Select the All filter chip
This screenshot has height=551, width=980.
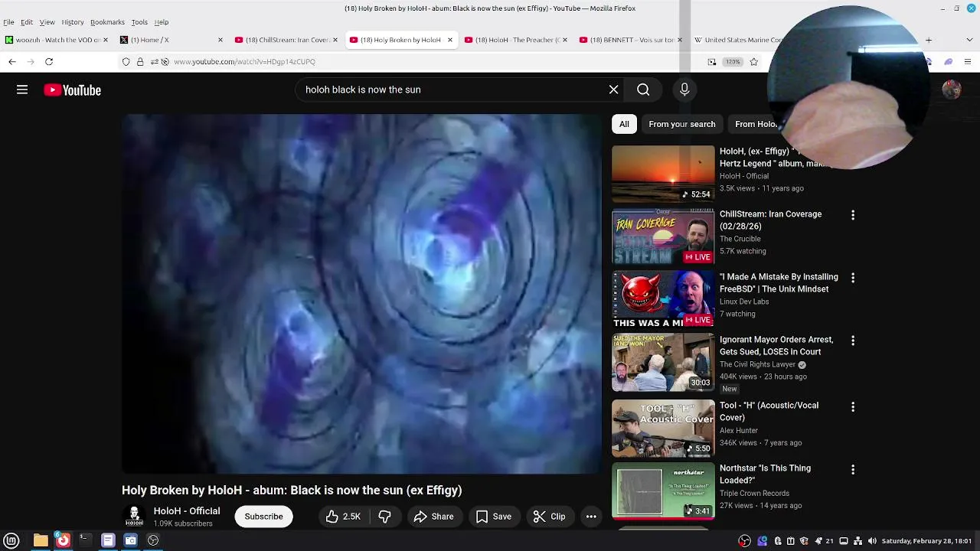tap(624, 124)
